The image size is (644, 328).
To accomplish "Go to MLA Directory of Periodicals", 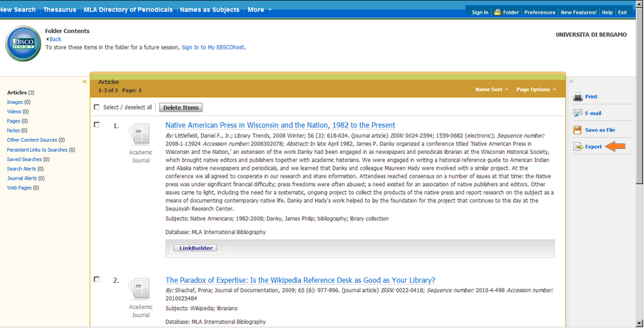I will pyautogui.click(x=129, y=10).
